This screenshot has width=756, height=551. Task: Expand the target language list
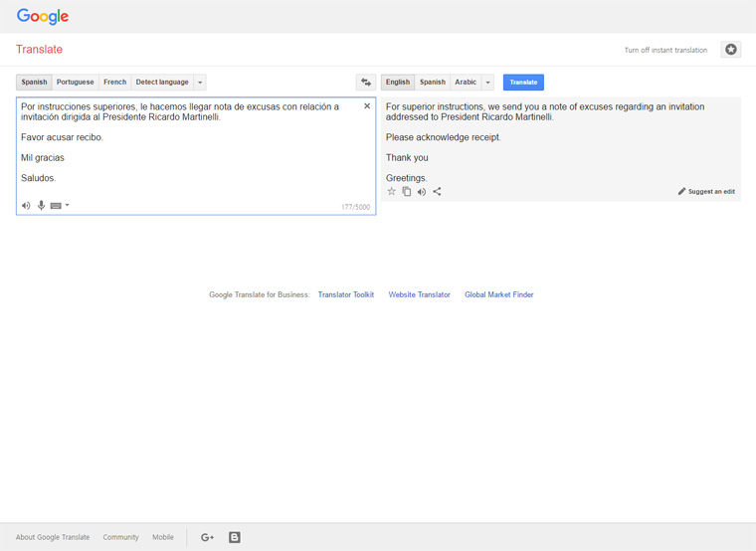click(x=488, y=82)
